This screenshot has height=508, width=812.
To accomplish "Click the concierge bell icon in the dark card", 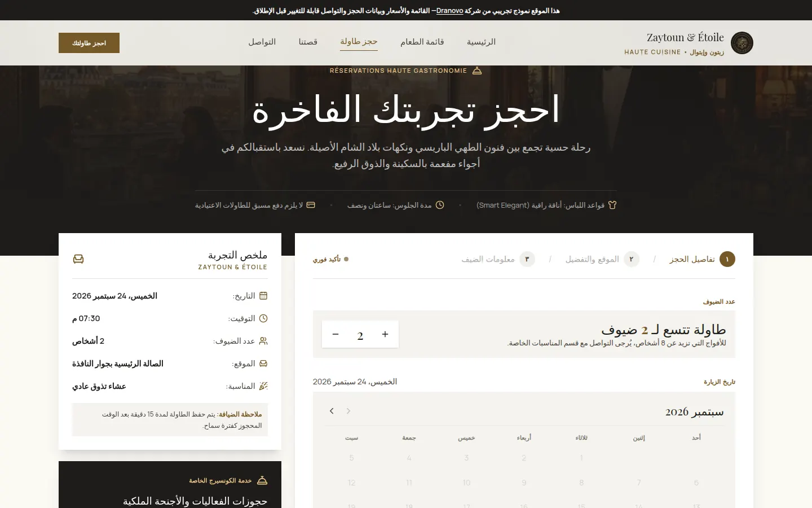I will (x=262, y=480).
